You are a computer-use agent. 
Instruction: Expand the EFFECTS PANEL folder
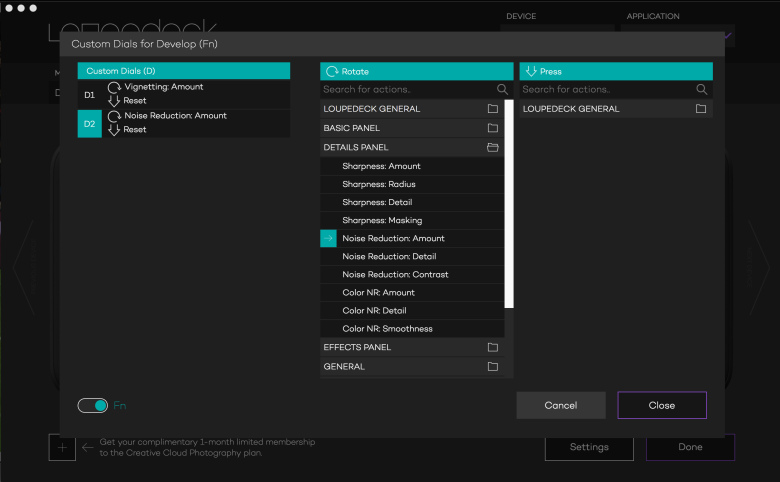492,347
